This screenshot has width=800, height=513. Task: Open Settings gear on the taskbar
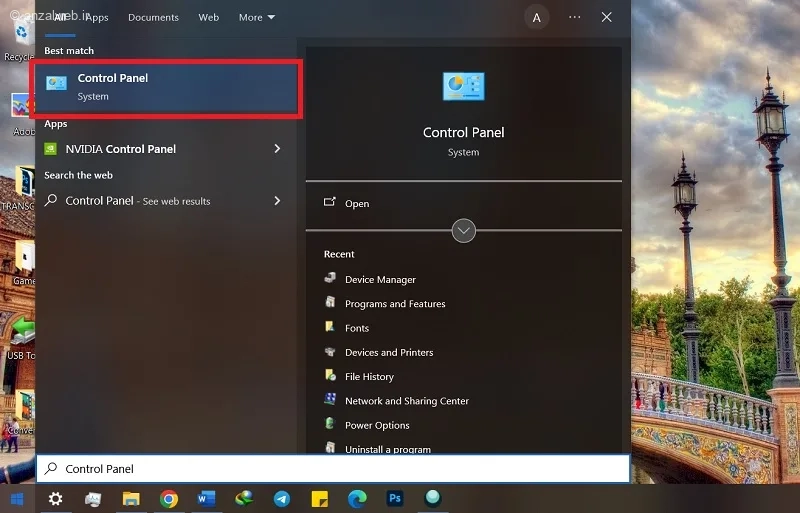[x=55, y=499]
